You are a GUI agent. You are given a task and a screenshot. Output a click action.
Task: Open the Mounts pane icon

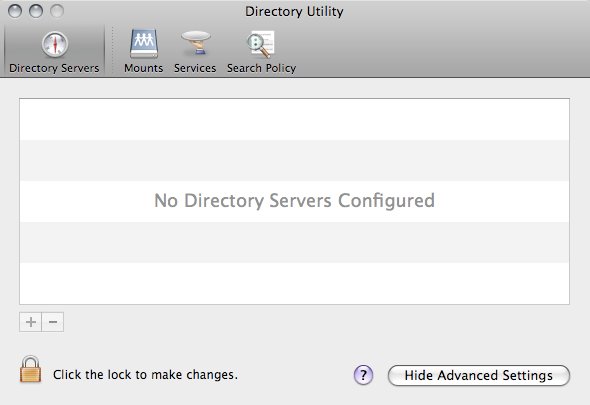pos(144,44)
